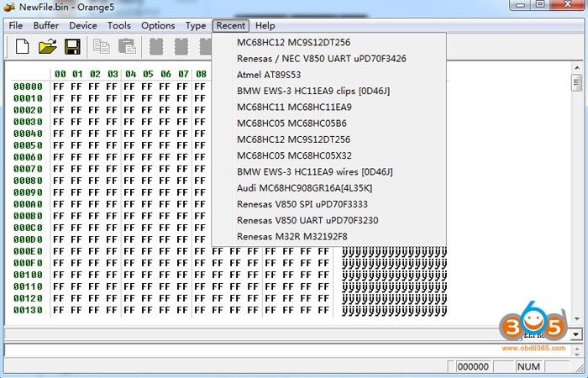588x378 pixels.
Task: Click the NUM status bar indicator
Action: pos(528,366)
